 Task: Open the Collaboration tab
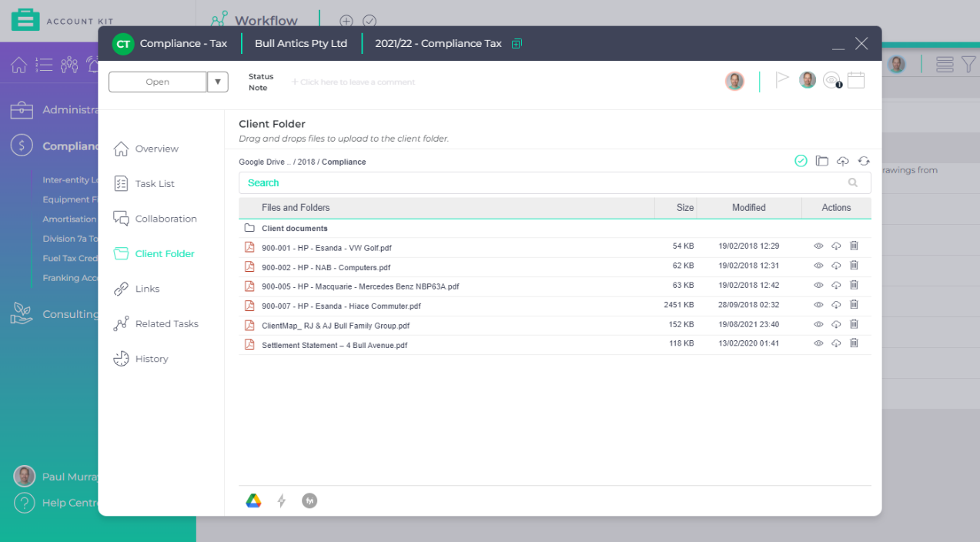point(155,219)
